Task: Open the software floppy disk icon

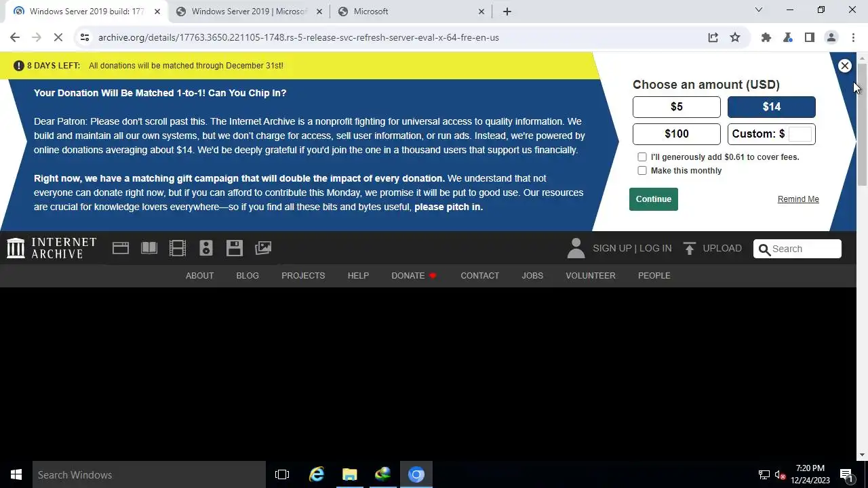Action: [235, 248]
